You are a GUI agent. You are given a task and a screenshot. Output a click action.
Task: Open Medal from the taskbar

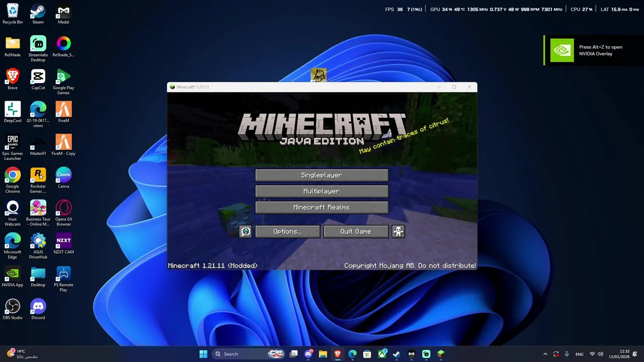coord(412,354)
